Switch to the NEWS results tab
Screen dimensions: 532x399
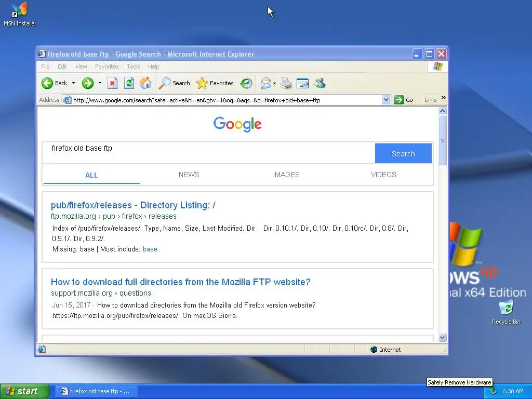189,175
